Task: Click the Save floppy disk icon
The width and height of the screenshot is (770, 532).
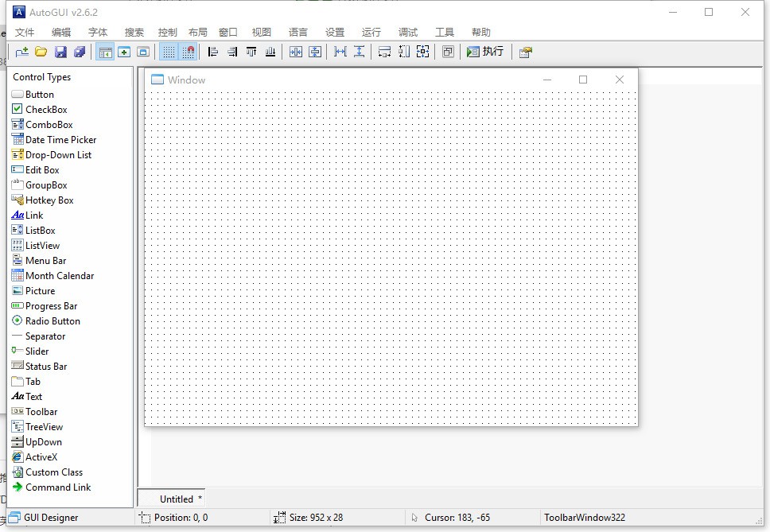Action: [x=60, y=52]
